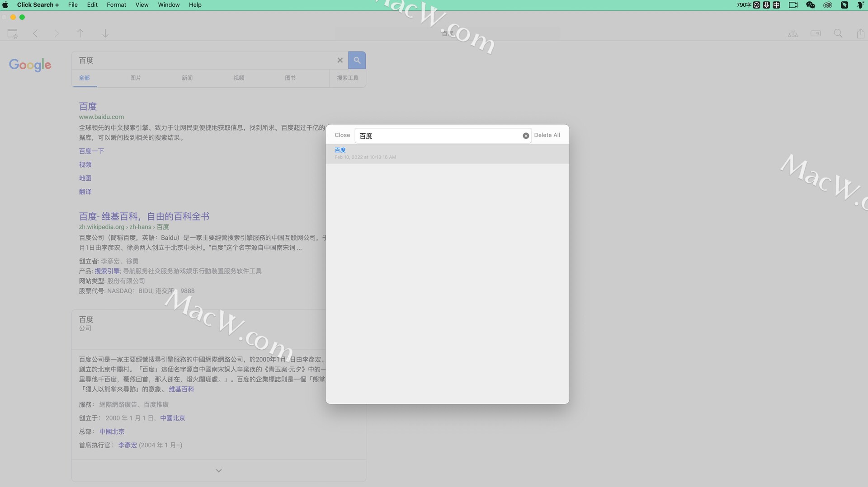
Task: Go back with the left chevron
Action: pos(35,33)
